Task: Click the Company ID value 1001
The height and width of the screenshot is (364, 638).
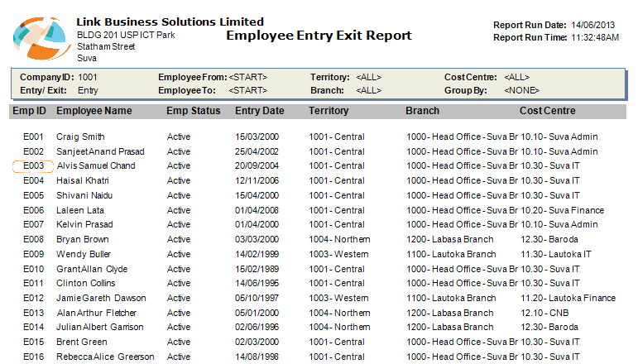Action: click(88, 77)
